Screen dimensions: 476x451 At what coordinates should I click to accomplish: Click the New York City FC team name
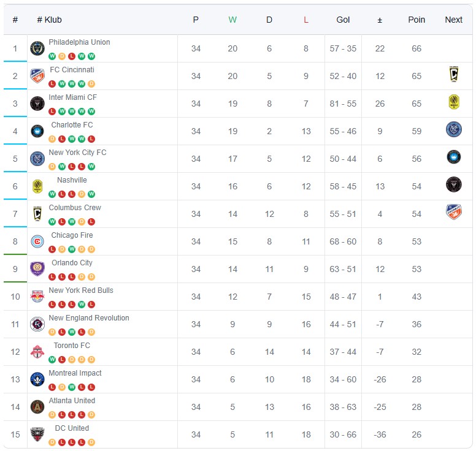77,153
